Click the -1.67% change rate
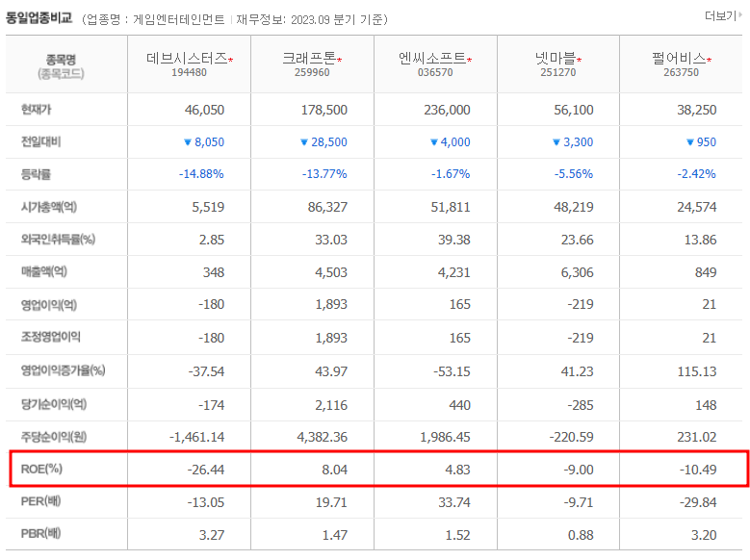The image size is (750, 560). pyautogui.click(x=451, y=174)
